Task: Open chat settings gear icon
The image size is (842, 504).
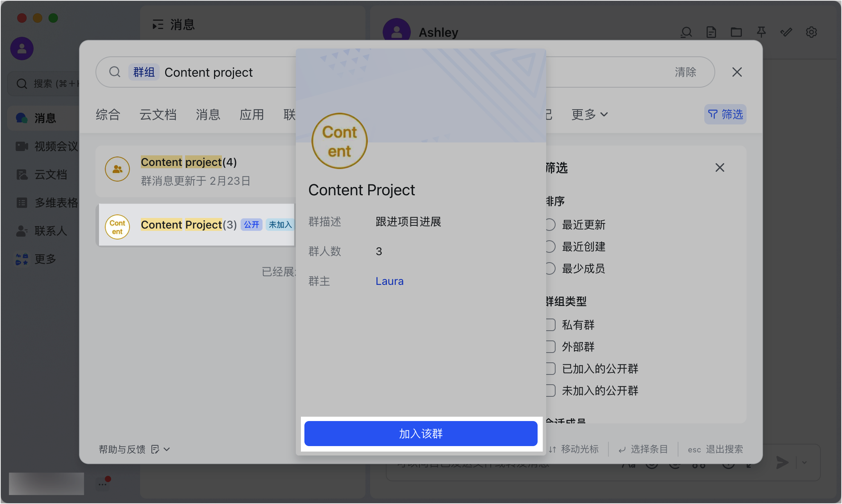Action: coord(811,32)
